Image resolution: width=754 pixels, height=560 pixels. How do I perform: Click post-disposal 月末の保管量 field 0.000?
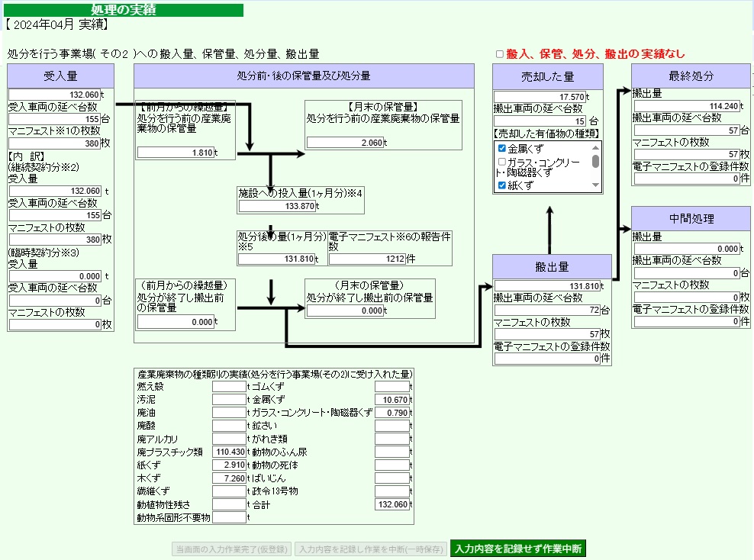345,311
